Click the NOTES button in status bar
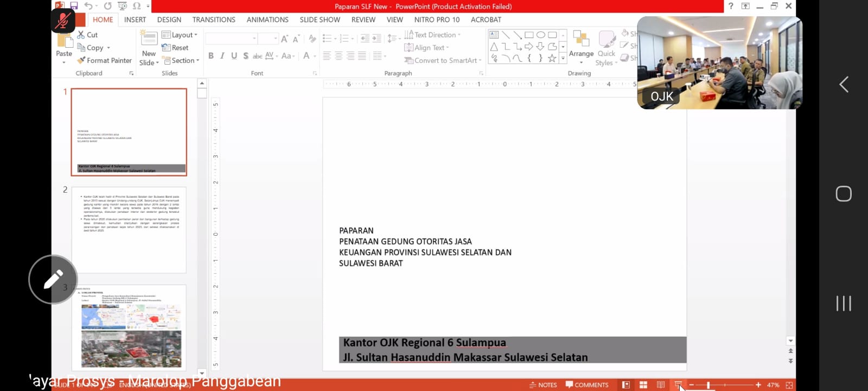868x391 pixels. (x=543, y=384)
